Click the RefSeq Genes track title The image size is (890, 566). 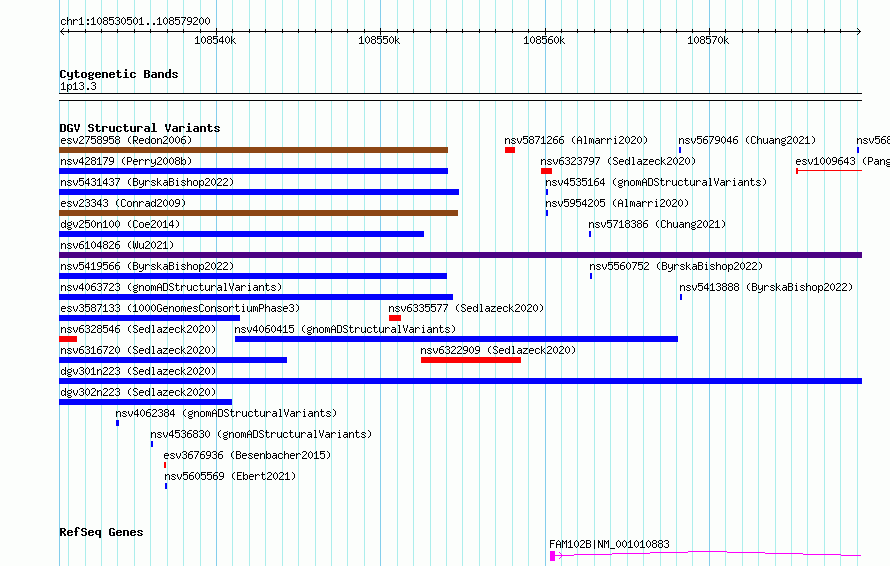[101, 532]
